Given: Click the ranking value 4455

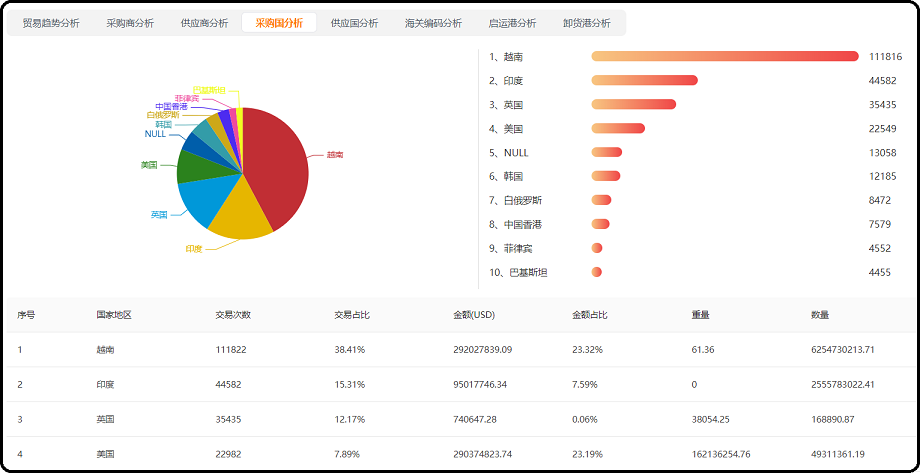Looking at the screenshot, I should [x=880, y=273].
